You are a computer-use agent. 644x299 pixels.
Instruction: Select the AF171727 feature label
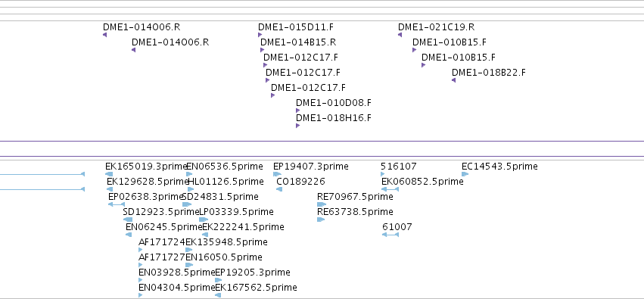pos(162,257)
